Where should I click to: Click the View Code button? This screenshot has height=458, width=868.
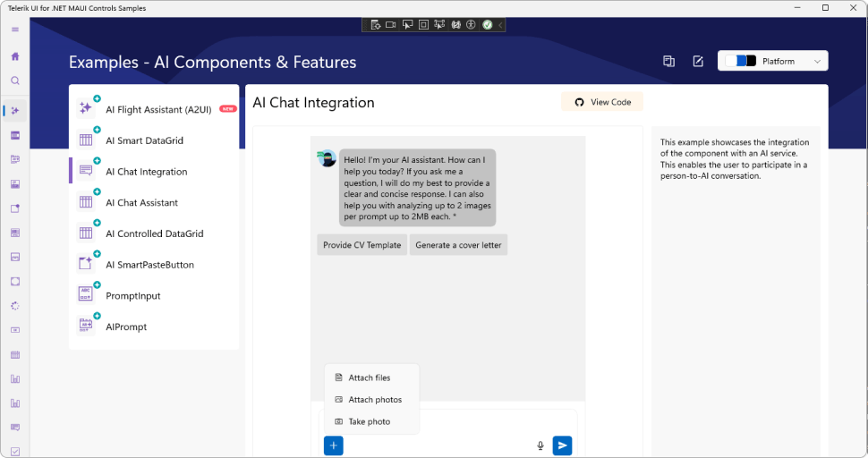coord(602,102)
